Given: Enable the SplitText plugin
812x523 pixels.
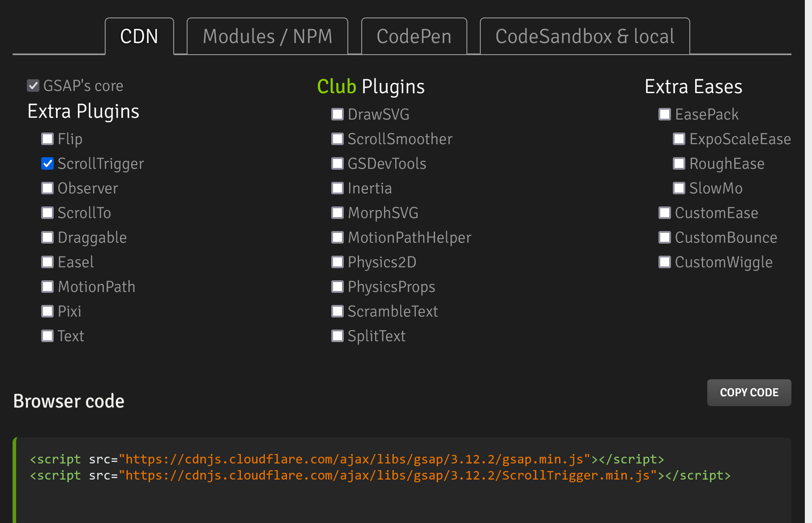Looking at the screenshot, I should coord(337,335).
